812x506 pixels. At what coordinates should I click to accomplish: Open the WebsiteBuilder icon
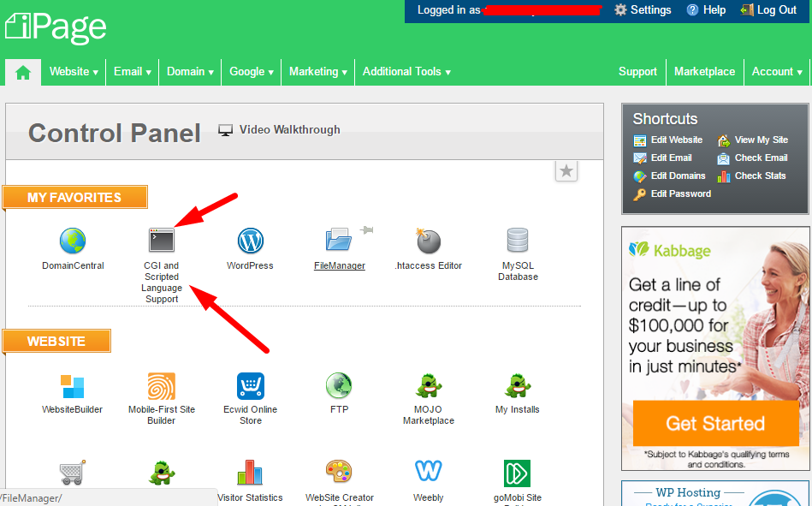[72, 386]
